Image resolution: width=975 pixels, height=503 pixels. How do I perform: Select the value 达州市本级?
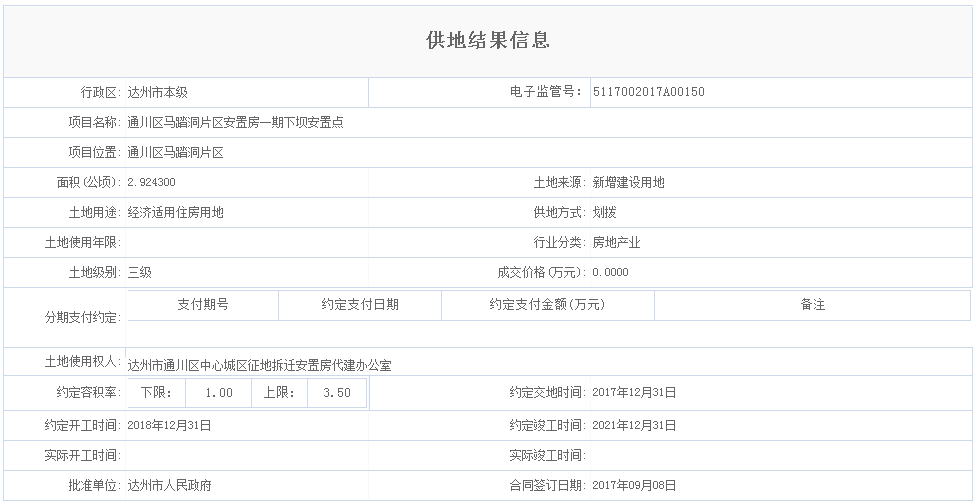pyautogui.click(x=157, y=93)
